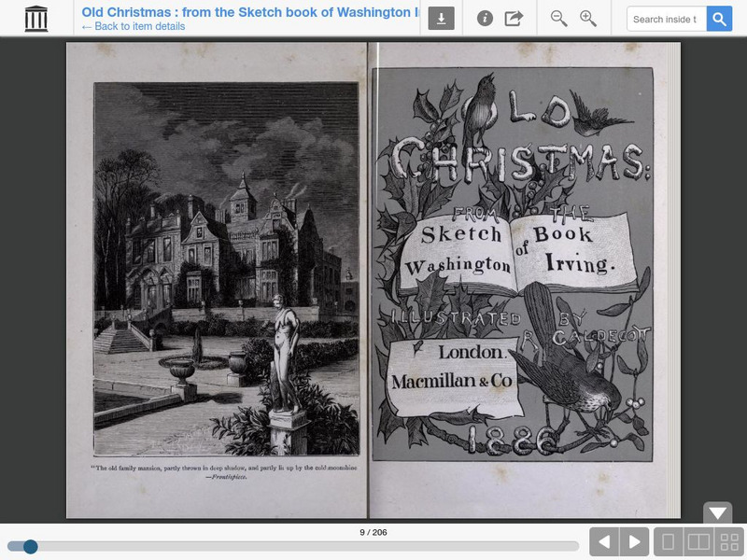Click the page progress slider handle
The image size is (747, 560).
(30, 545)
